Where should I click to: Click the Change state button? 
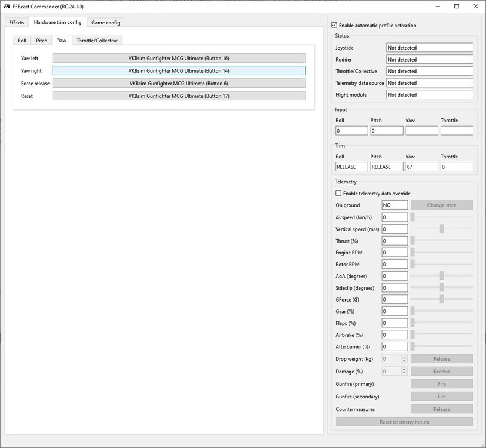point(442,205)
